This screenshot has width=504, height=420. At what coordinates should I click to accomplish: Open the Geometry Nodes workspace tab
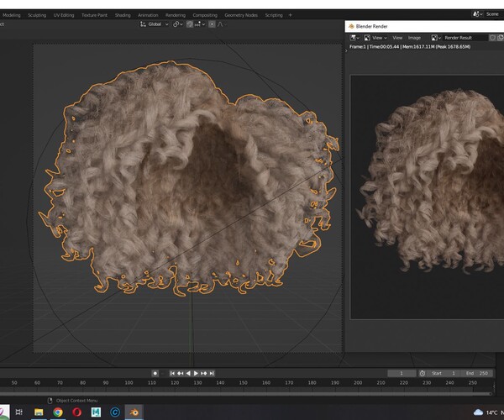click(x=241, y=15)
